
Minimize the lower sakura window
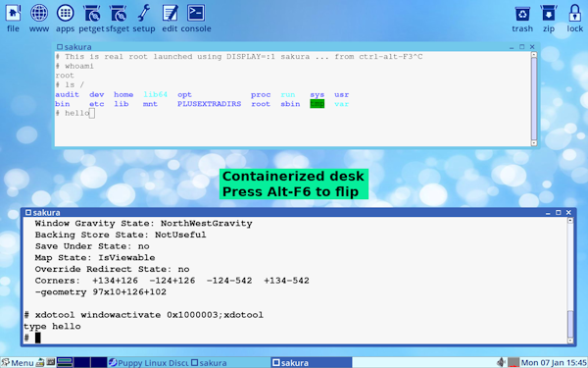point(548,213)
